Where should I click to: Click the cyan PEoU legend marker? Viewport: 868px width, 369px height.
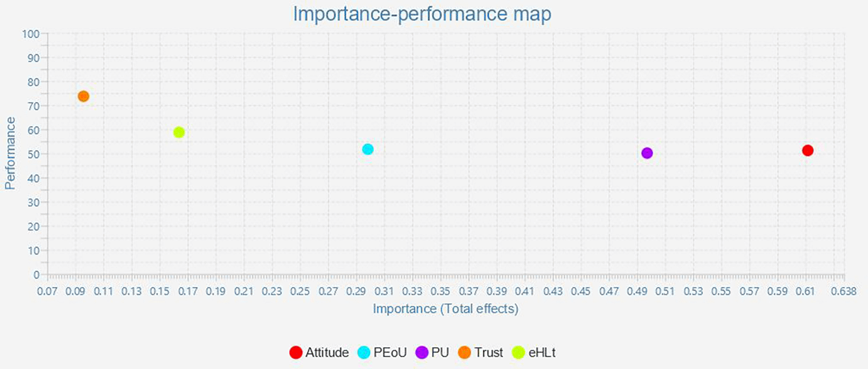[x=364, y=352]
